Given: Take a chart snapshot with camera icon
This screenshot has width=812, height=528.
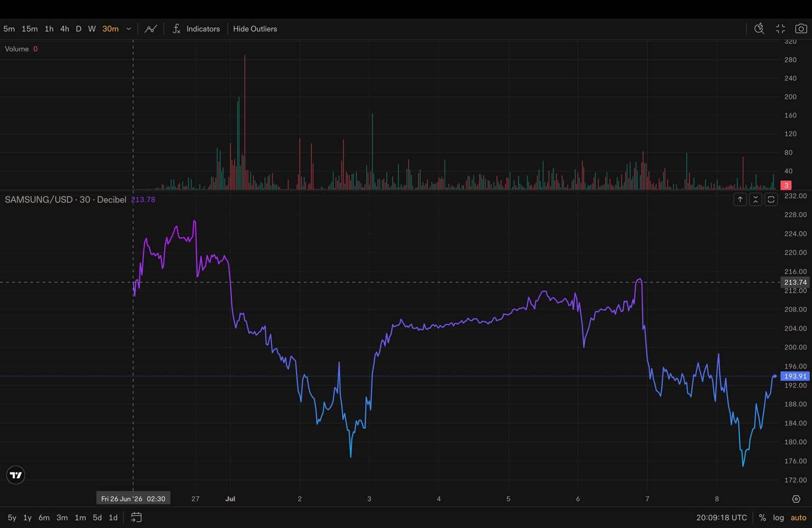Looking at the screenshot, I should (x=801, y=29).
